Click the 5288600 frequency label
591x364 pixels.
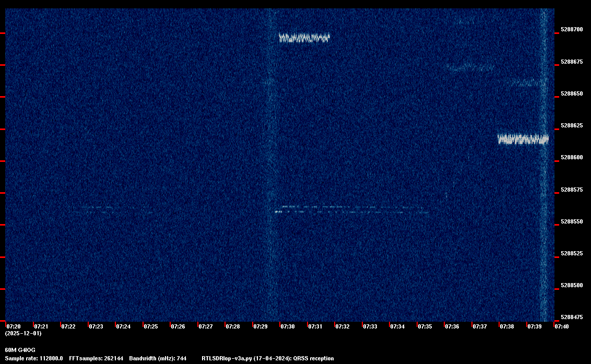pyautogui.click(x=572, y=157)
